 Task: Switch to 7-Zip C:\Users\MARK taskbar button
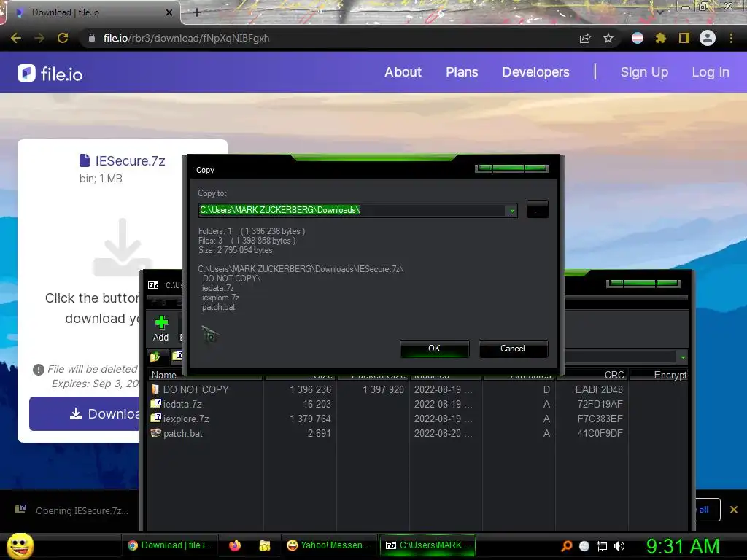[427, 545]
